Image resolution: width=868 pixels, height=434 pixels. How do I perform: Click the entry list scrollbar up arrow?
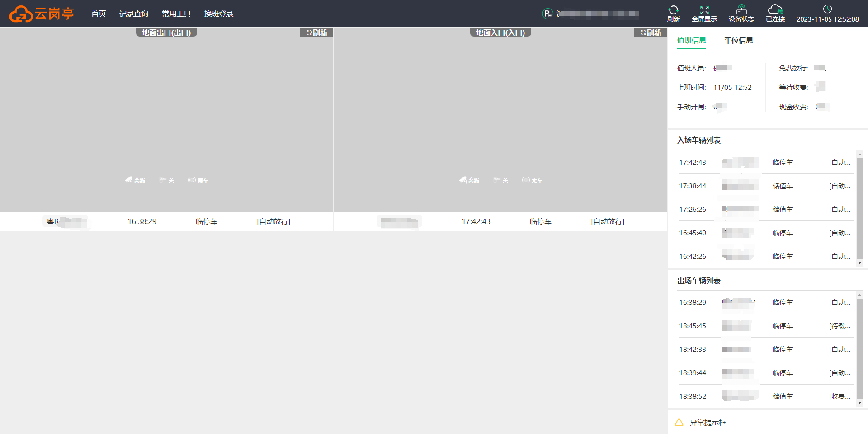[859, 154]
